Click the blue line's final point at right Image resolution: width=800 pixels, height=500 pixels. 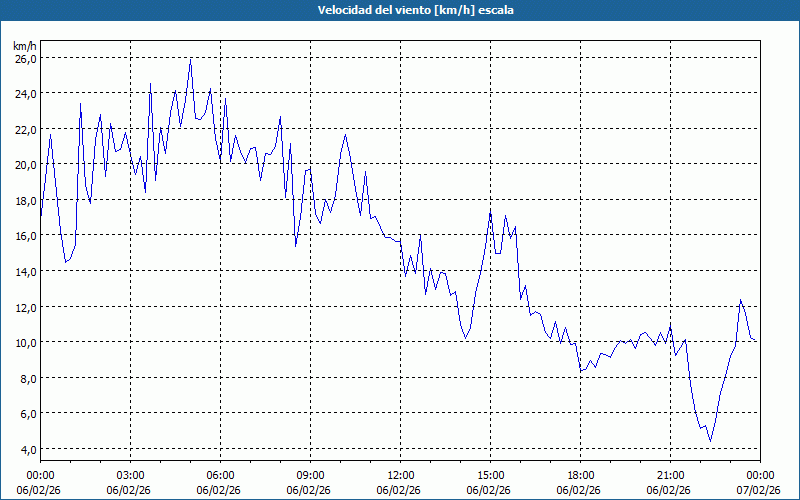tap(756, 341)
